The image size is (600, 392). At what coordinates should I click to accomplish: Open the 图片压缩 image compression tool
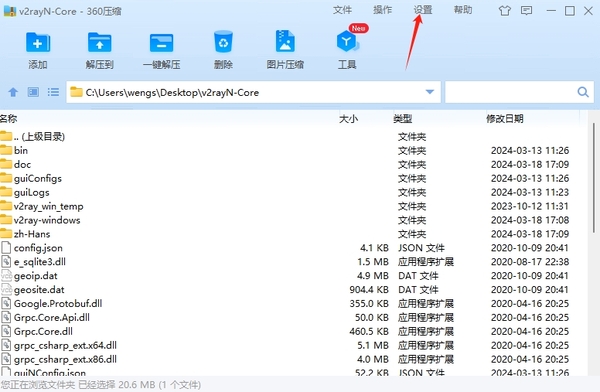[x=285, y=41]
